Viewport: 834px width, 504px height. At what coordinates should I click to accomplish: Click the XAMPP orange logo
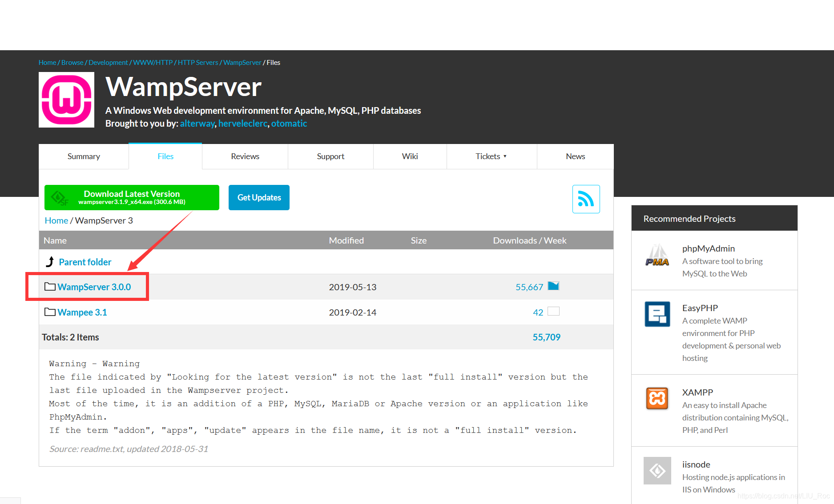coord(657,398)
